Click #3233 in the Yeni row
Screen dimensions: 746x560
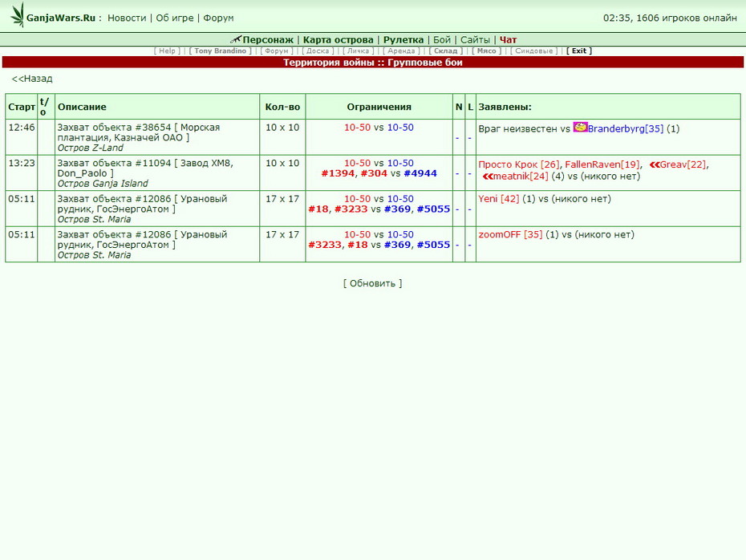(x=351, y=209)
